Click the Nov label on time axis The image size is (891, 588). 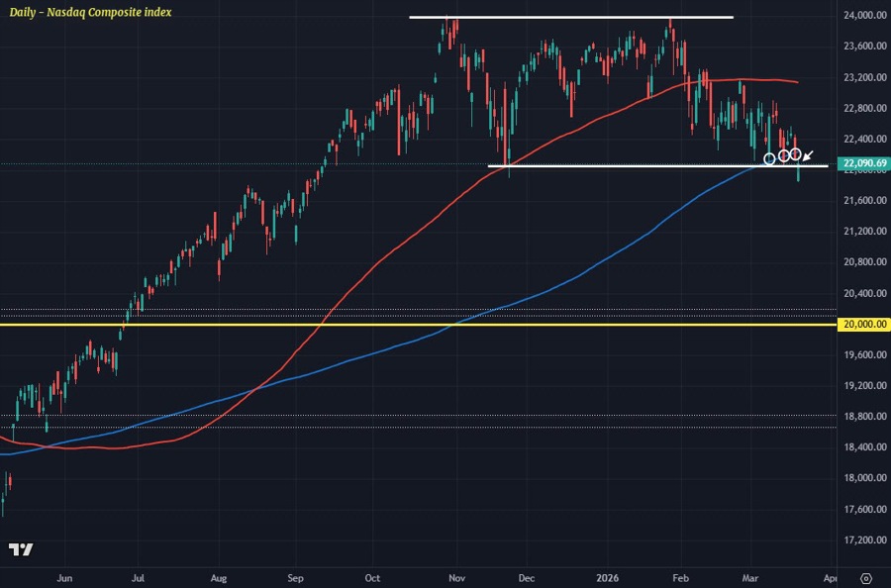point(456,576)
